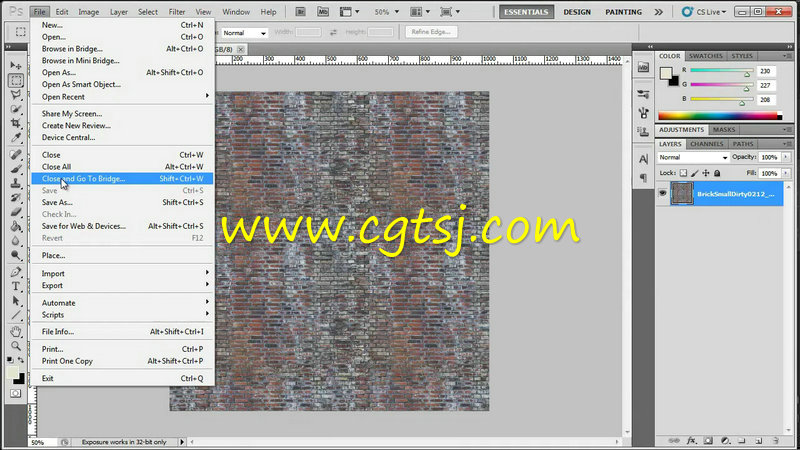The width and height of the screenshot is (800, 450).
Task: Choose Save As from File menu
Action: coord(122,202)
